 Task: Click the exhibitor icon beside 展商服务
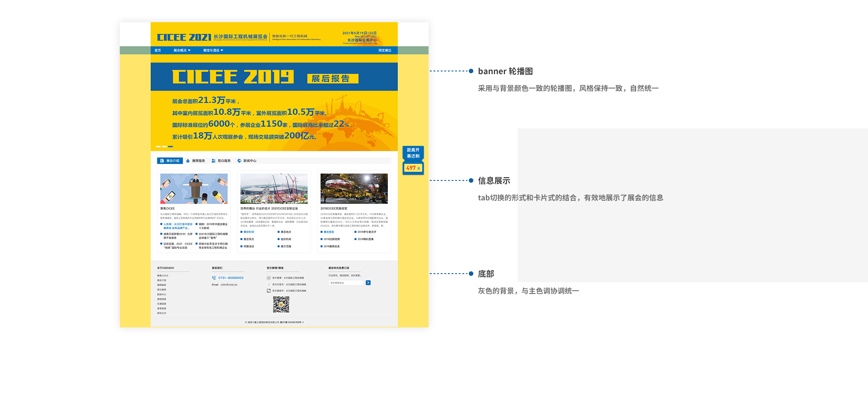(188, 161)
